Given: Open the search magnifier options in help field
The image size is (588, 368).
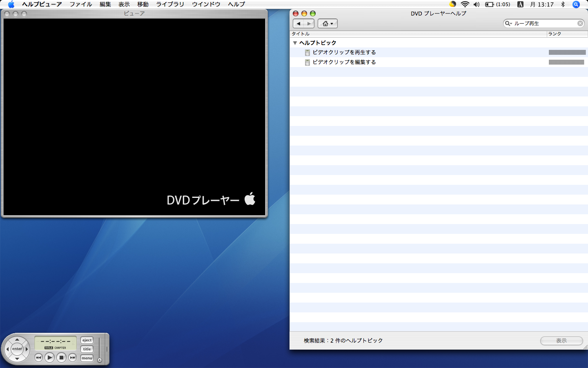Looking at the screenshot, I should 508,23.
